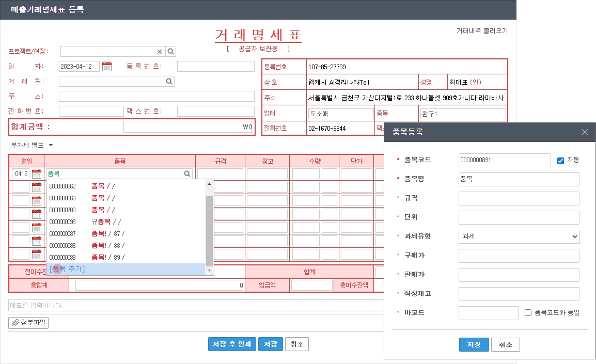
Task: Click the 저장 후 인쇄 button
Action: [231, 344]
